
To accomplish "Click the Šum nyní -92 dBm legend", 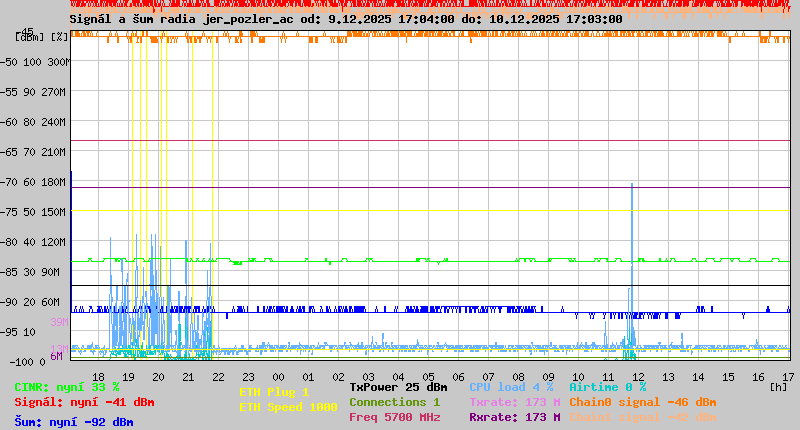I will coord(74,422).
